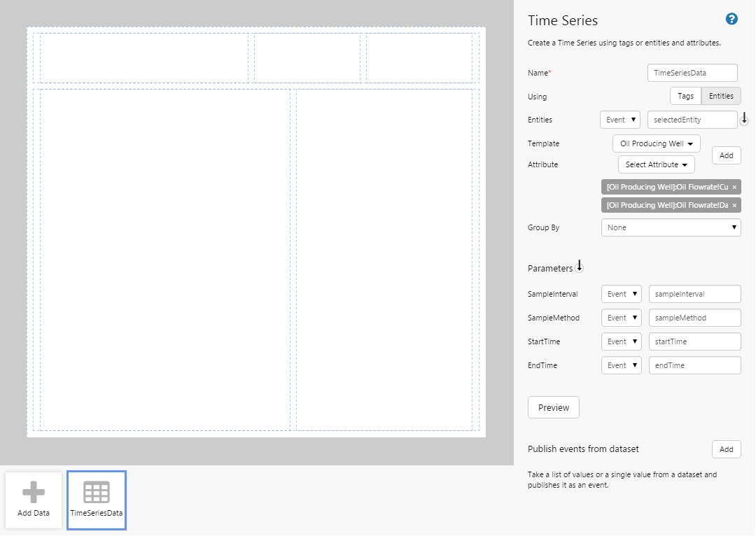Click the arrow icon beside selectedEntity field
The height and width of the screenshot is (536, 756).
tap(744, 120)
